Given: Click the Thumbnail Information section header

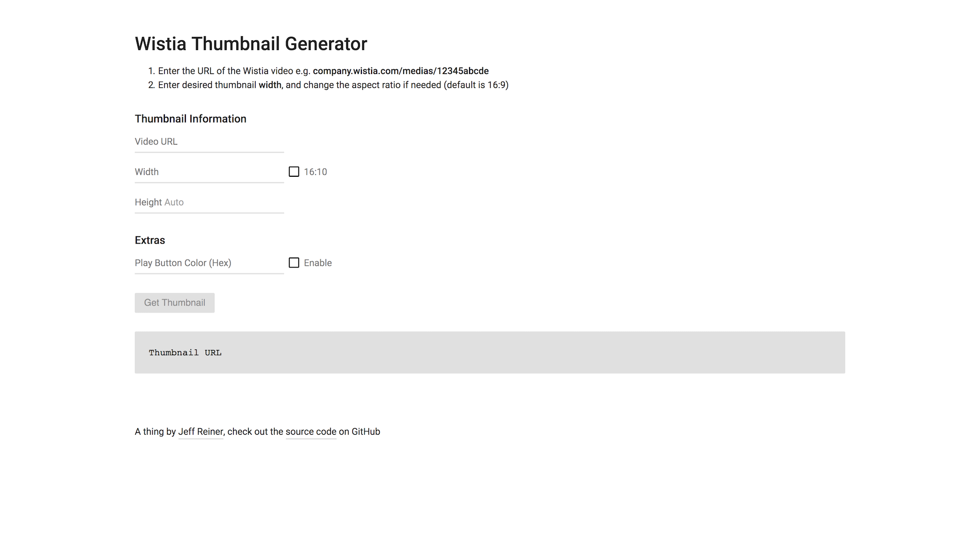Looking at the screenshot, I should click(190, 119).
